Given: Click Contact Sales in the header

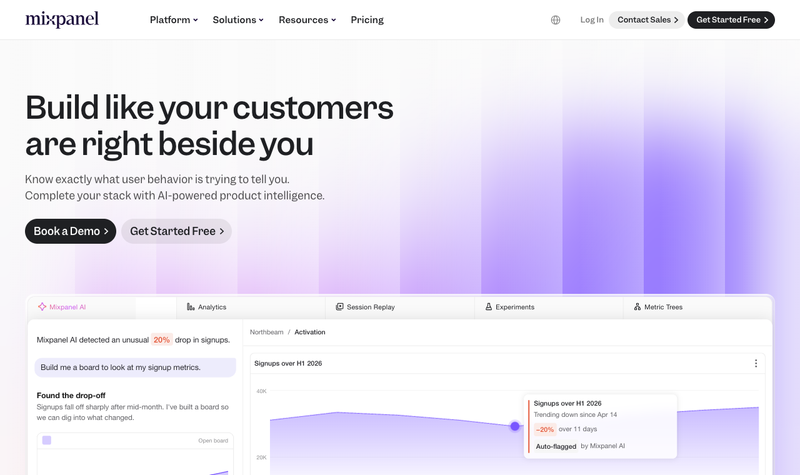Looking at the screenshot, I should coord(647,20).
